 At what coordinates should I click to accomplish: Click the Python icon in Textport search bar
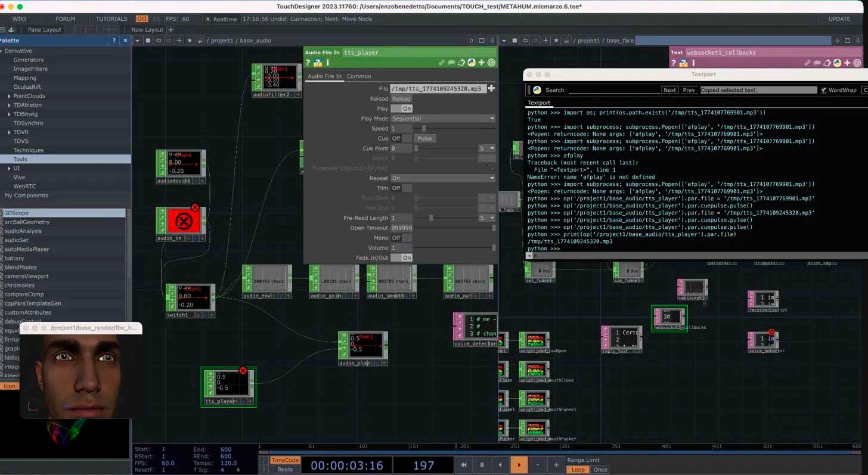[537, 90]
